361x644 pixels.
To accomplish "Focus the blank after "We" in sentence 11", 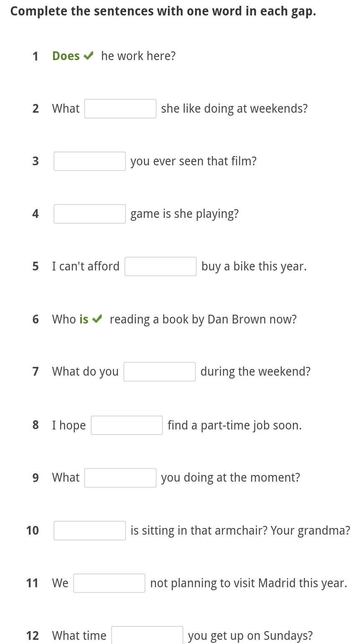I will [109, 583].
